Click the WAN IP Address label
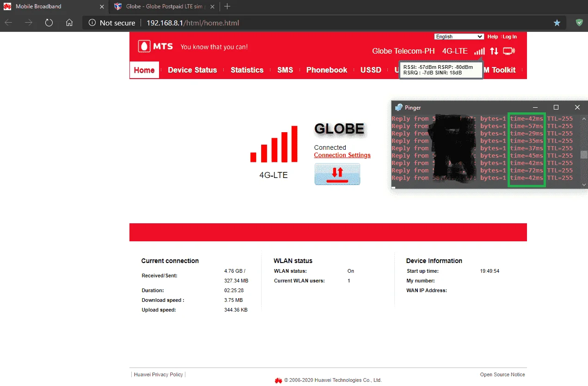This screenshot has height=386, width=588. 427,290
